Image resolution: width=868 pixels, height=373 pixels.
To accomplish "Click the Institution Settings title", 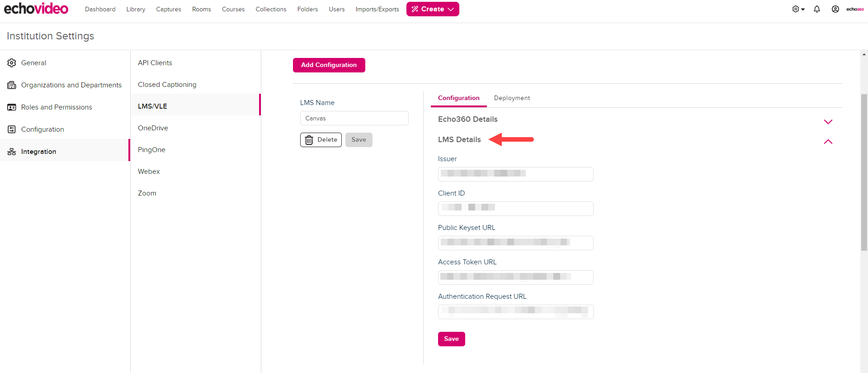I will tap(51, 36).
